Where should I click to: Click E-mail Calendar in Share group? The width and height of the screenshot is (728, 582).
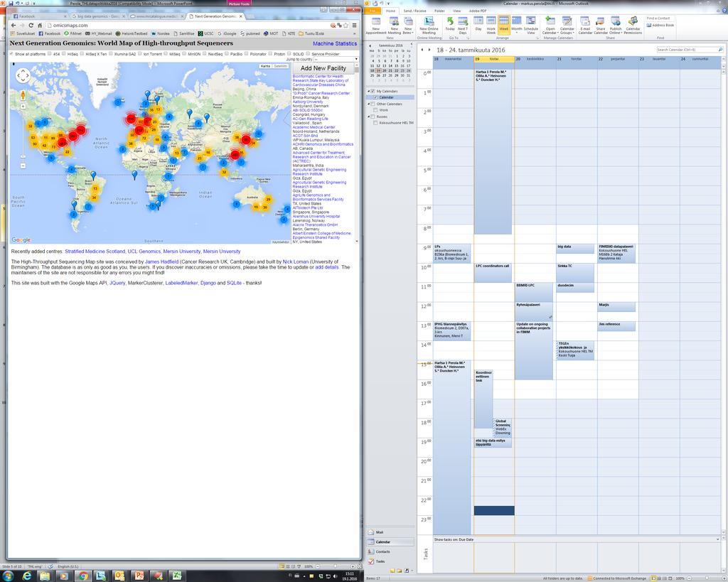click(x=585, y=26)
